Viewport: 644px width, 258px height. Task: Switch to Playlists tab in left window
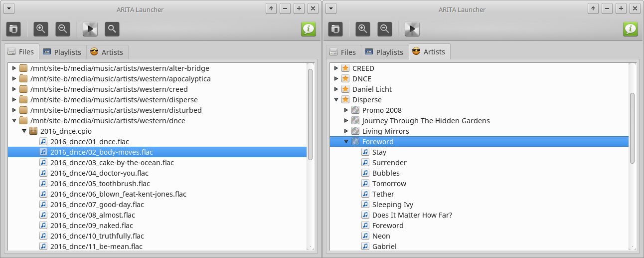[62, 52]
